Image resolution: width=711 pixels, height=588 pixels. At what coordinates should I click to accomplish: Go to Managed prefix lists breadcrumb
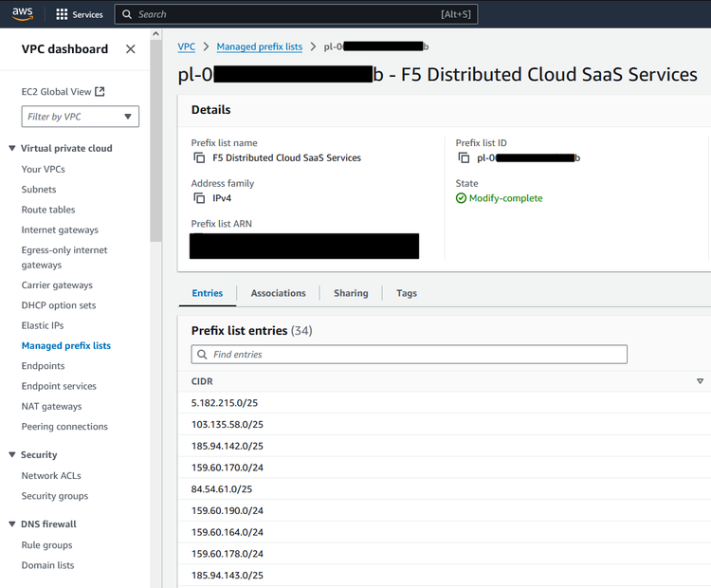pos(259,46)
